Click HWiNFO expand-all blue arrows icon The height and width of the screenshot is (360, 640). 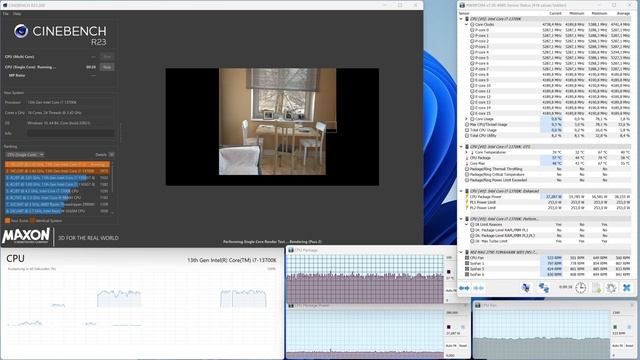pyautogui.click(x=464, y=288)
